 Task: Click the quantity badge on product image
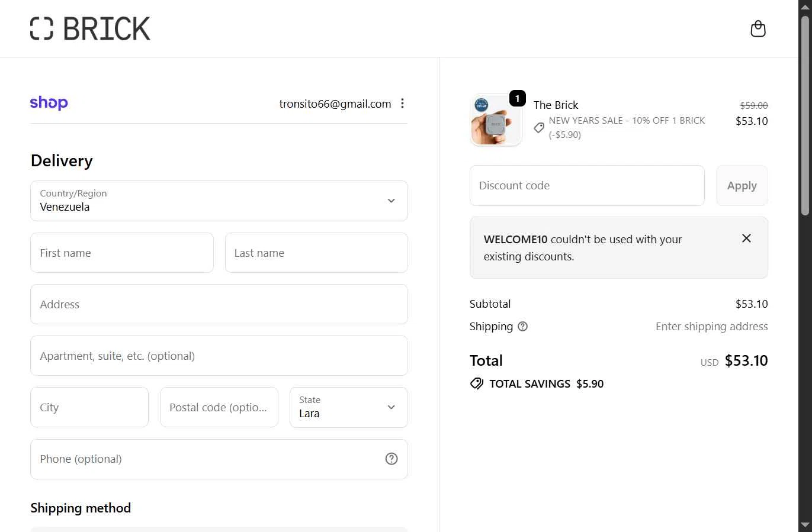coord(518,98)
